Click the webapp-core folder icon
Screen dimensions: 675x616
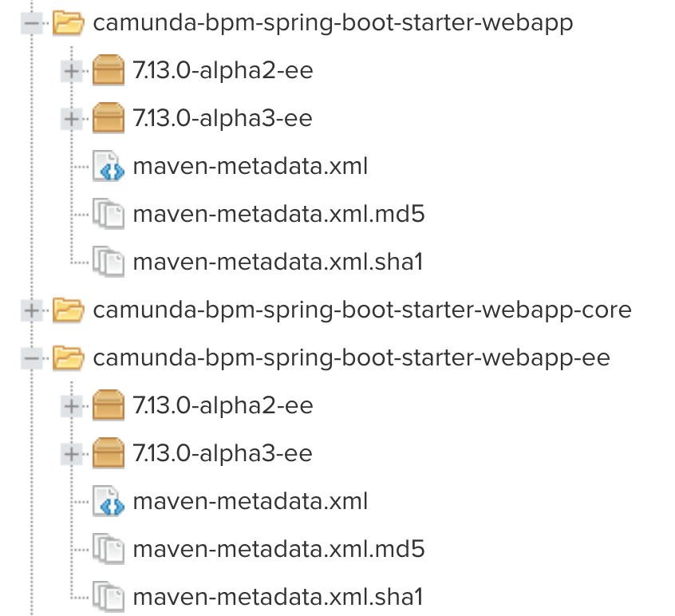69,310
